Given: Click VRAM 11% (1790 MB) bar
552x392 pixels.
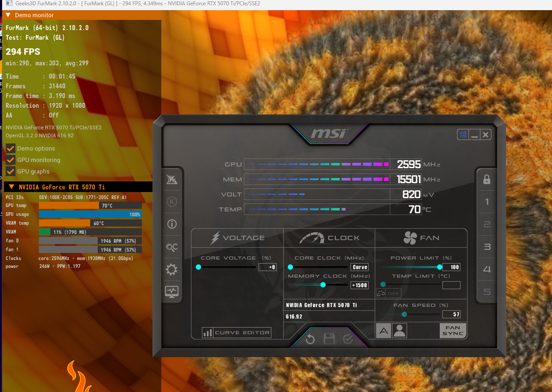Looking at the screenshot, I should [x=90, y=232].
